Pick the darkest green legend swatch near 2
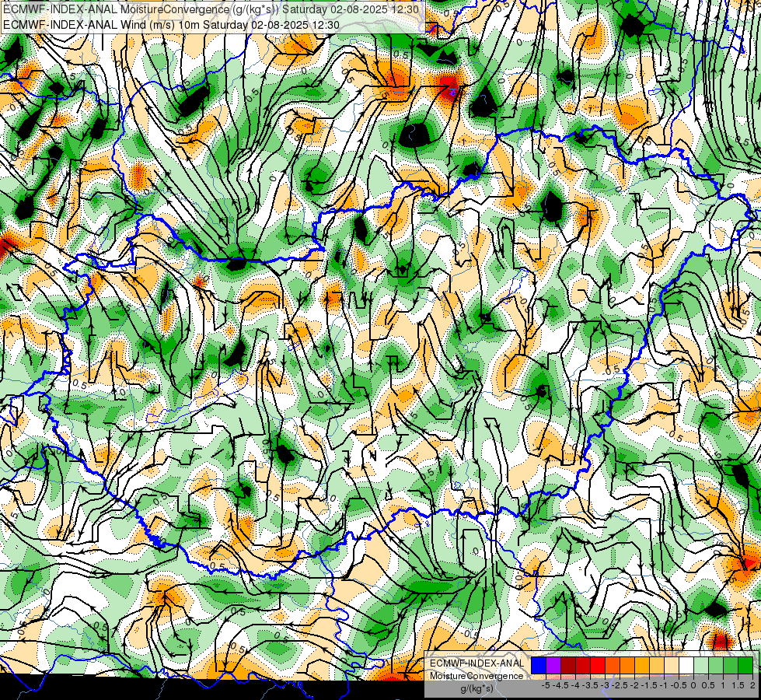 [745, 666]
